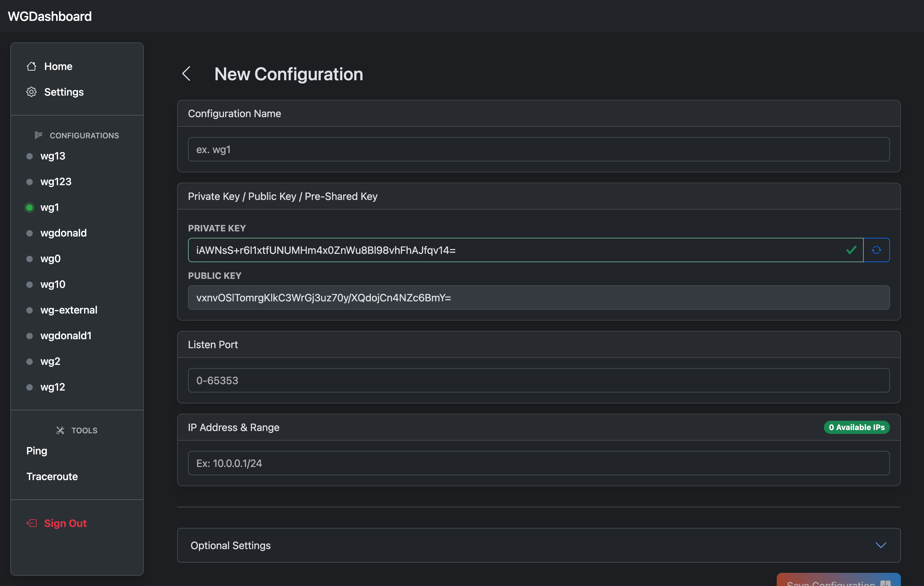Click the checkmark validate icon in private key field
The image size is (924, 586).
tap(851, 249)
